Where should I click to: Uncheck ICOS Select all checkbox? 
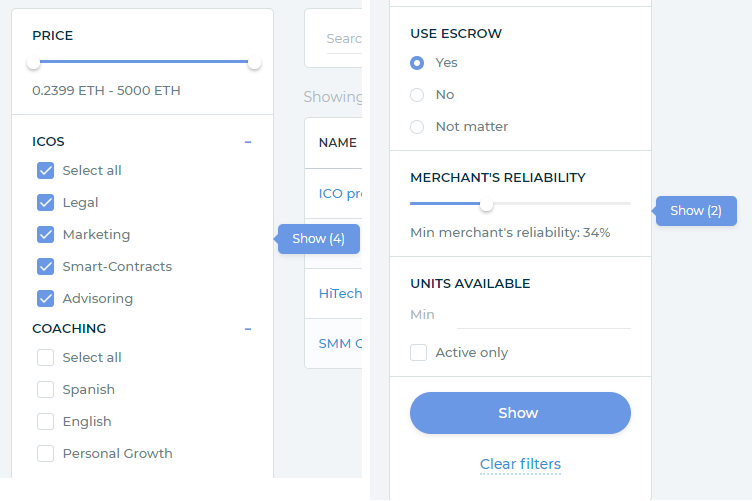45,171
